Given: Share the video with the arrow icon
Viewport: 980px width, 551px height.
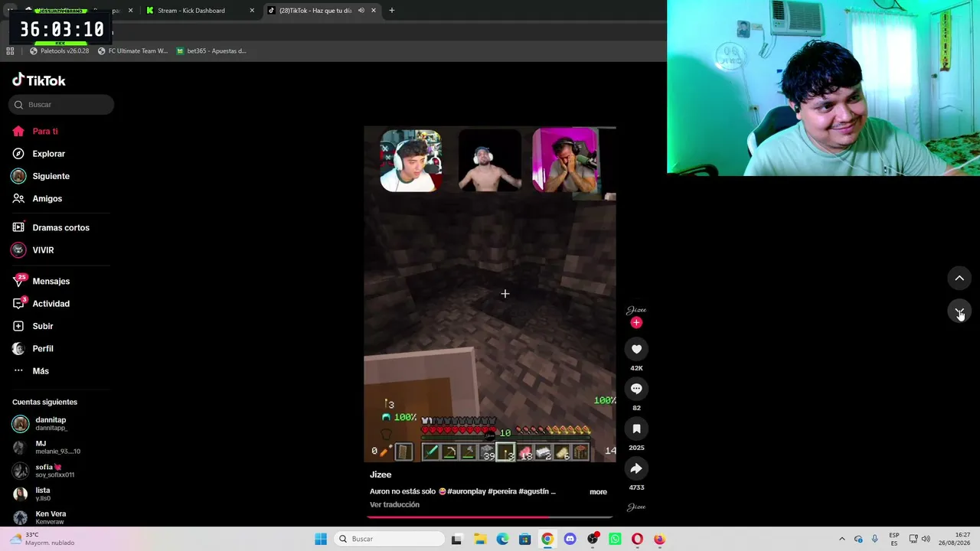Looking at the screenshot, I should 636,468.
